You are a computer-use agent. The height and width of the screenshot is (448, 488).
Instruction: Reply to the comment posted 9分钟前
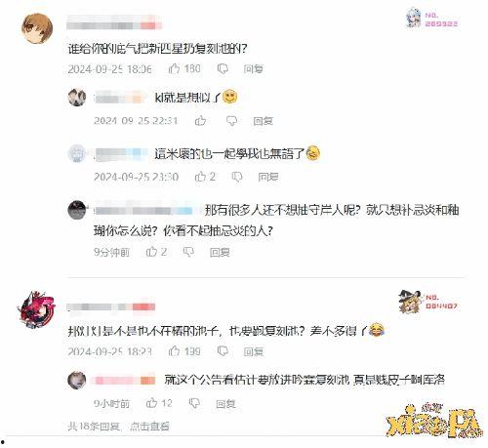pyautogui.click(x=220, y=252)
